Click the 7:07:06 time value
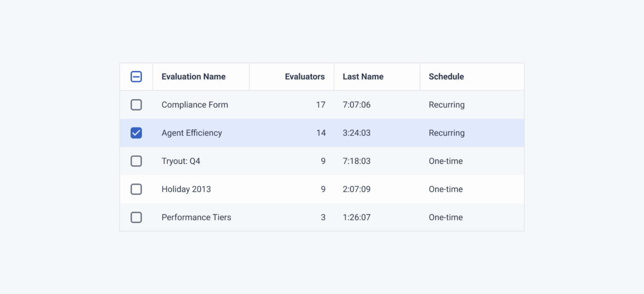The height and width of the screenshot is (294, 644). pyautogui.click(x=356, y=105)
